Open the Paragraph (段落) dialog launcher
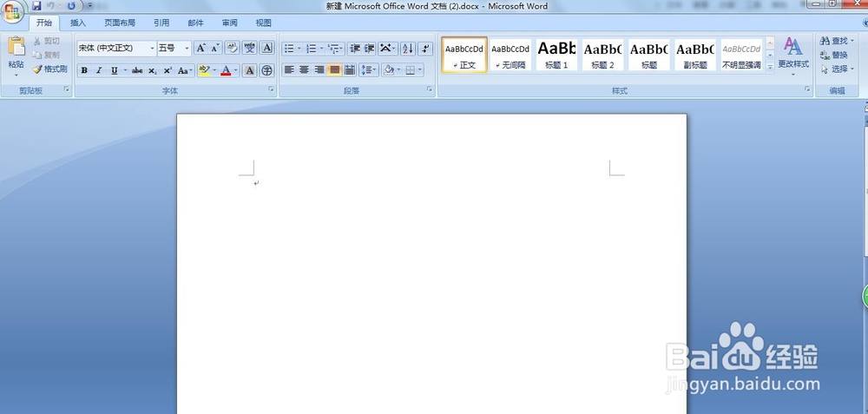Image resolution: width=868 pixels, height=414 pixels. point(430,89)
